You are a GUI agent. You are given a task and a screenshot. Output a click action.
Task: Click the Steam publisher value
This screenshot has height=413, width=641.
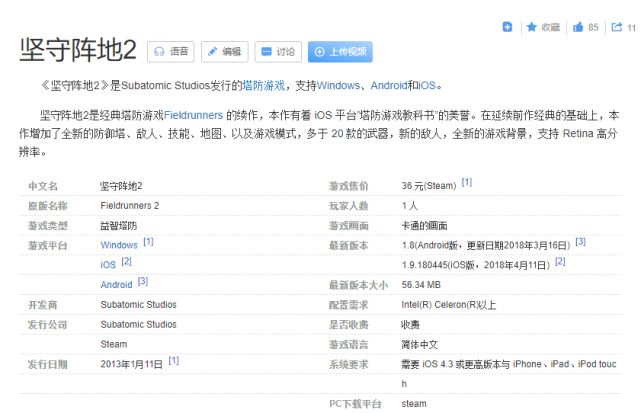(x=114, y=344)
